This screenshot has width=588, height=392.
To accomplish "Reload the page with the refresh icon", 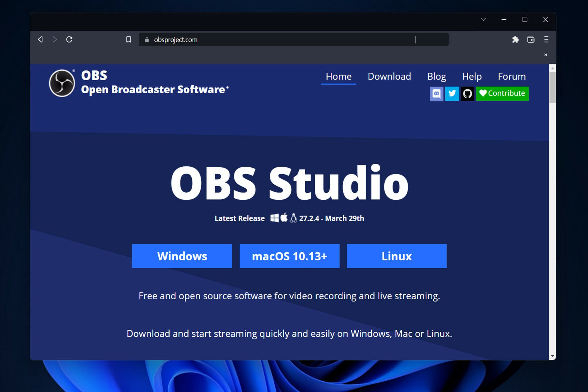I will [x=69, y=40].
